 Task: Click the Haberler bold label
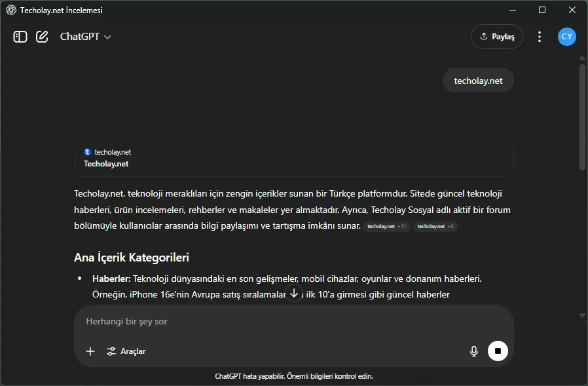tap(111, 279)
